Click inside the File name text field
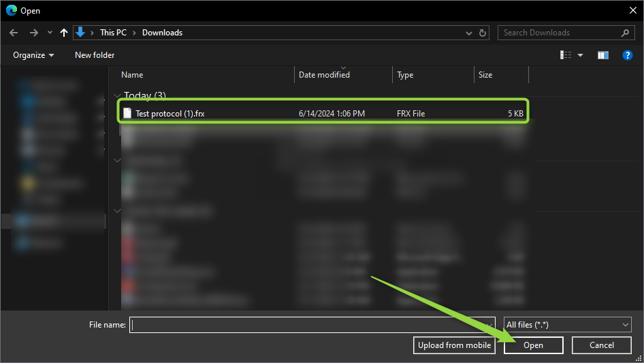644x363 pixels. point(313,326)
